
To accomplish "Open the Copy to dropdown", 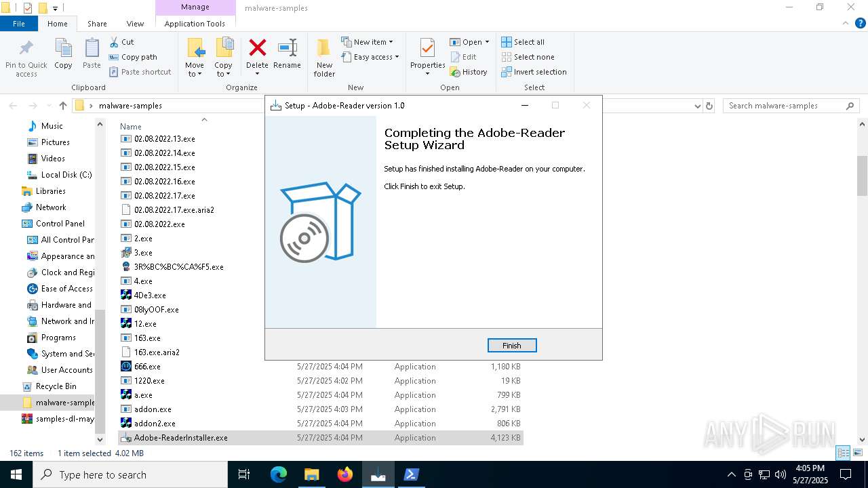I will [x=223, y=58].
